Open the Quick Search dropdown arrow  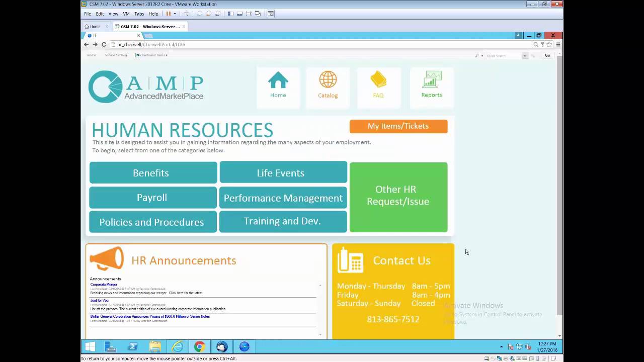[x=525, y=56]
